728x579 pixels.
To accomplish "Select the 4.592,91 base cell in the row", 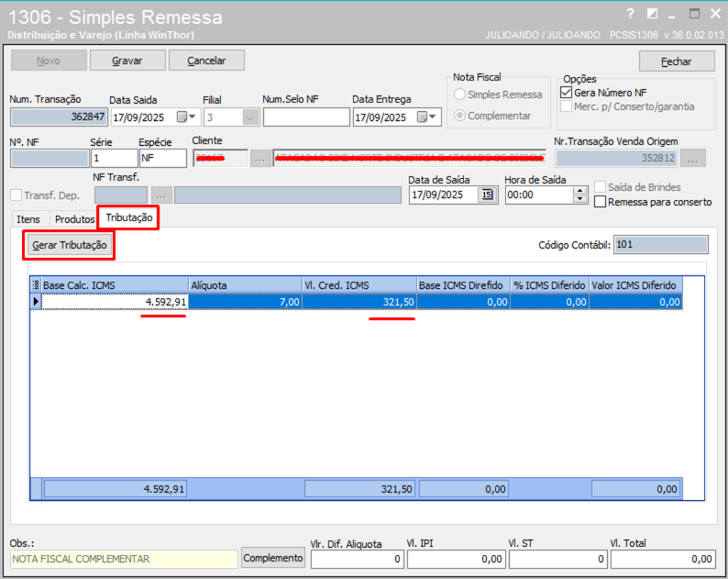I will (114, 302).
